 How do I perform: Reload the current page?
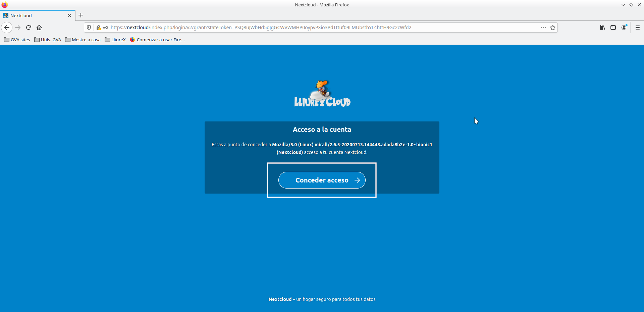(x=29, y=28)
